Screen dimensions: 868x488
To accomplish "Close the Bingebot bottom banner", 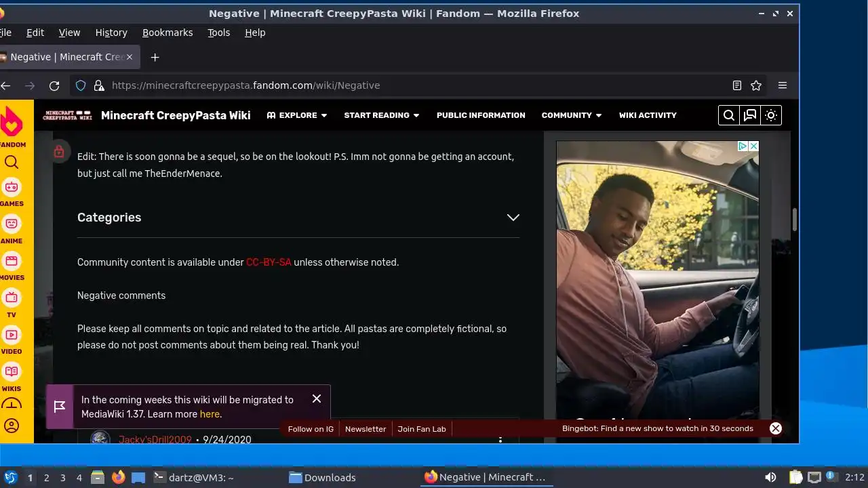I will point(776,428).
